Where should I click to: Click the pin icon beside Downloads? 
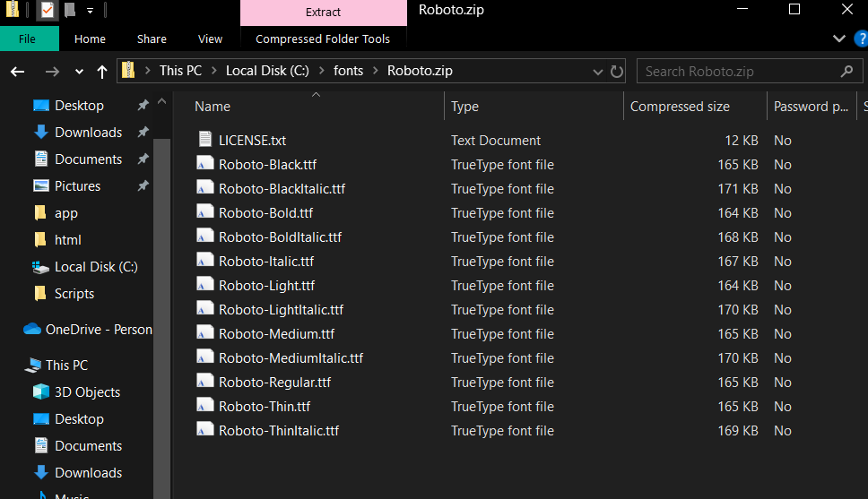coord(143,132)
